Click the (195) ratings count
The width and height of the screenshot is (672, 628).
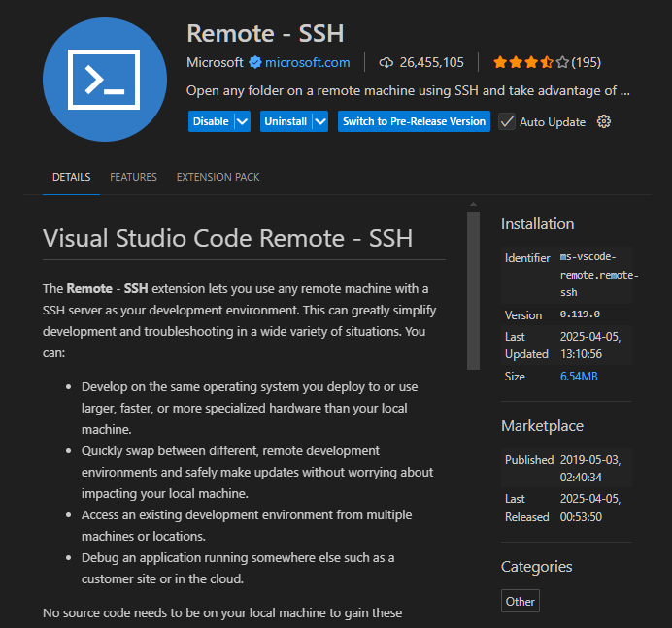tap(586, 62)
